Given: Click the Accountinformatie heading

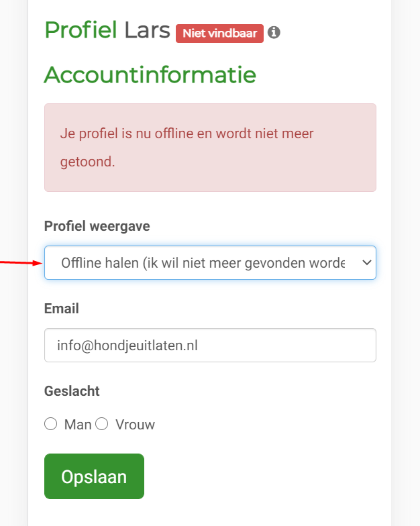Looking at the screenshot, I should pyautogui.click(x=150, y=75).
